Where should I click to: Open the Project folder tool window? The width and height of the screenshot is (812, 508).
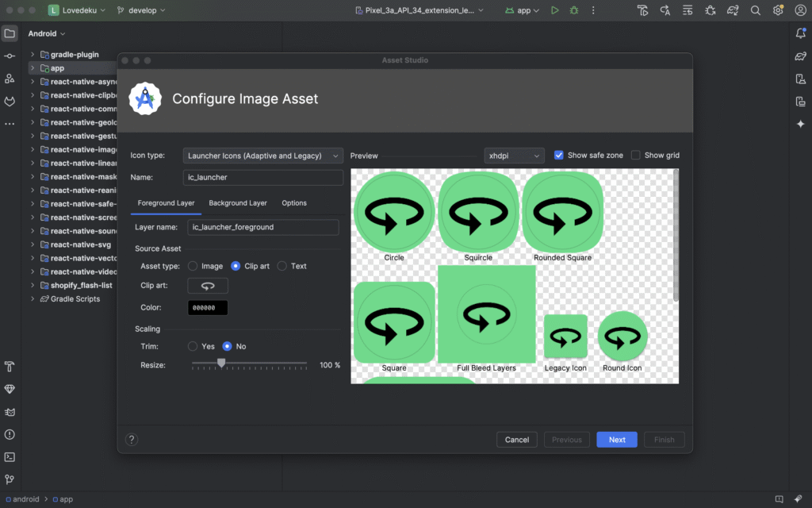tap(10, 33)
